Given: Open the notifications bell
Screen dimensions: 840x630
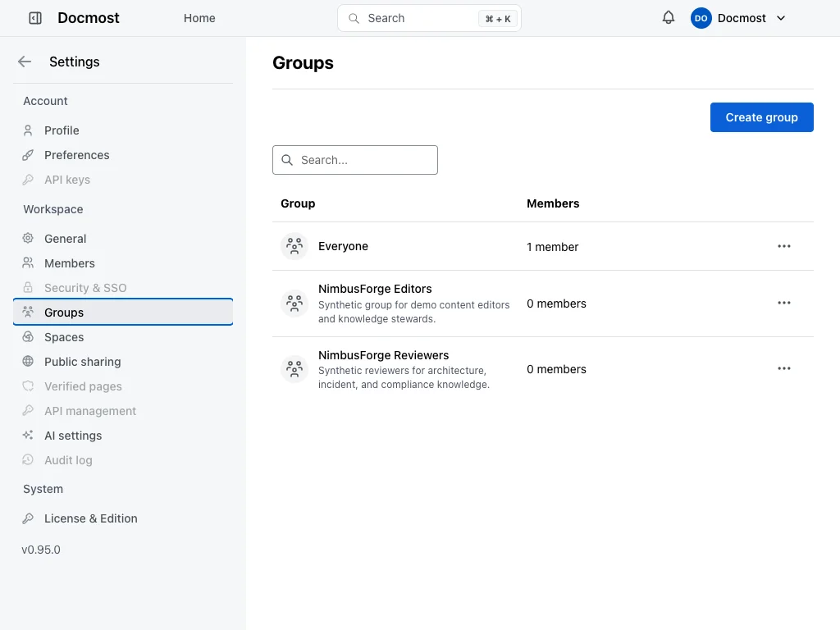Looking at the screenshot, I should [668, 18].
